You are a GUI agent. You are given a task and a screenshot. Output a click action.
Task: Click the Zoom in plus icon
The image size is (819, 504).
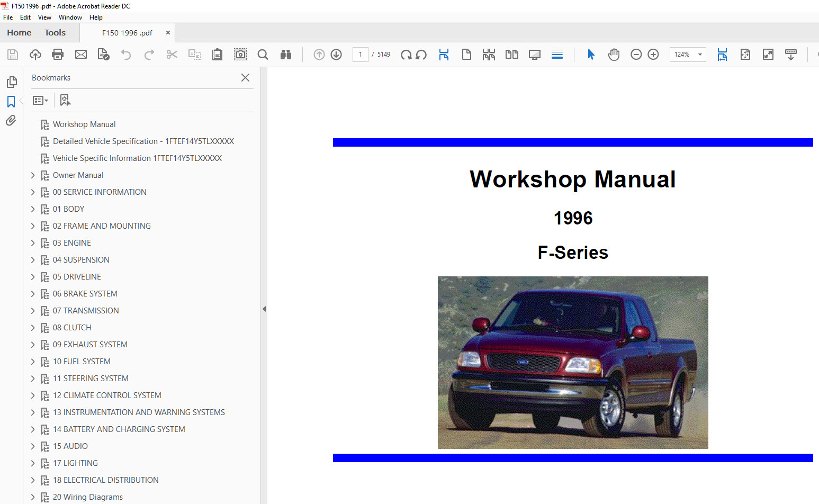click(x=653, y=55)
